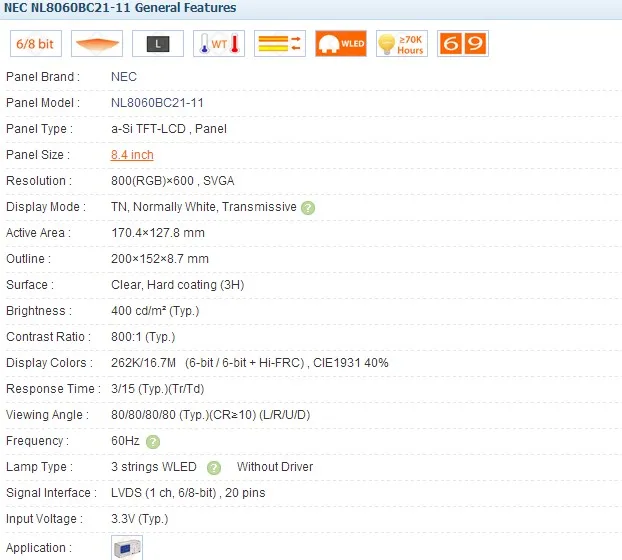Screen dimensions: 622x560
Task: Click the Clear, Hard coating (3H) text
Action: pyautogui.click(x=178, y=285)
